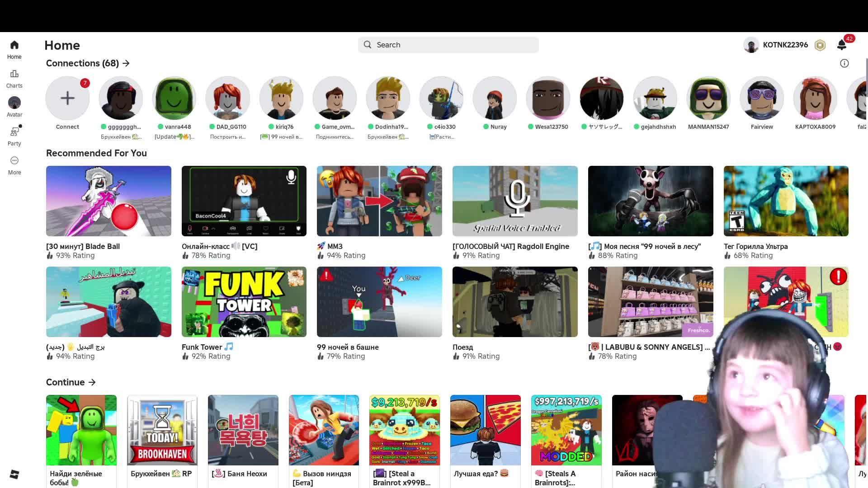Open the Blade Ball game tile
This screenshot has width=868, height=488.
108,201
